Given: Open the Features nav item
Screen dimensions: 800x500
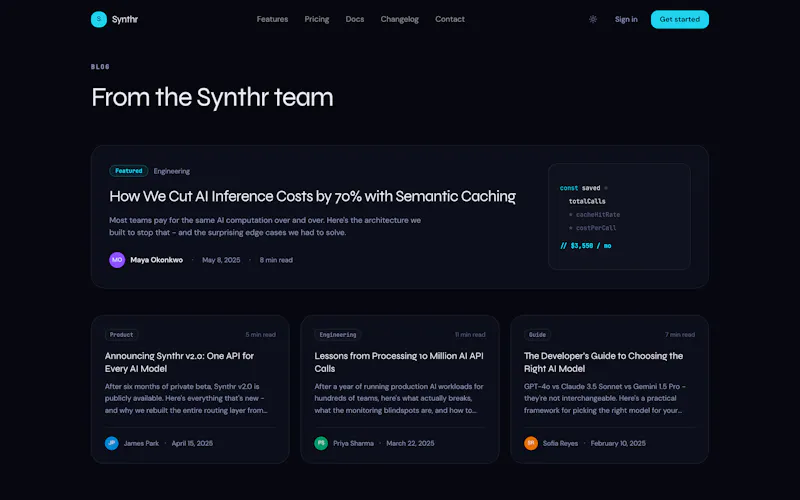Looking at the screenshot, I should (272, 19).
